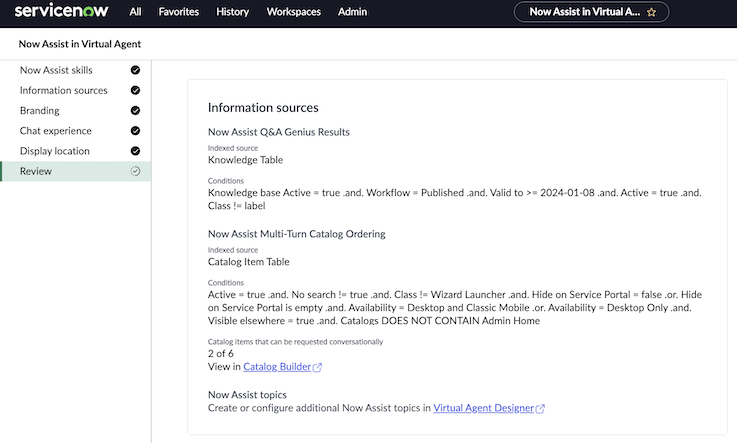737x443 pixels.
Task: Click external link icon beside Virtual Agent Designer
Action: tap(541, 409)
